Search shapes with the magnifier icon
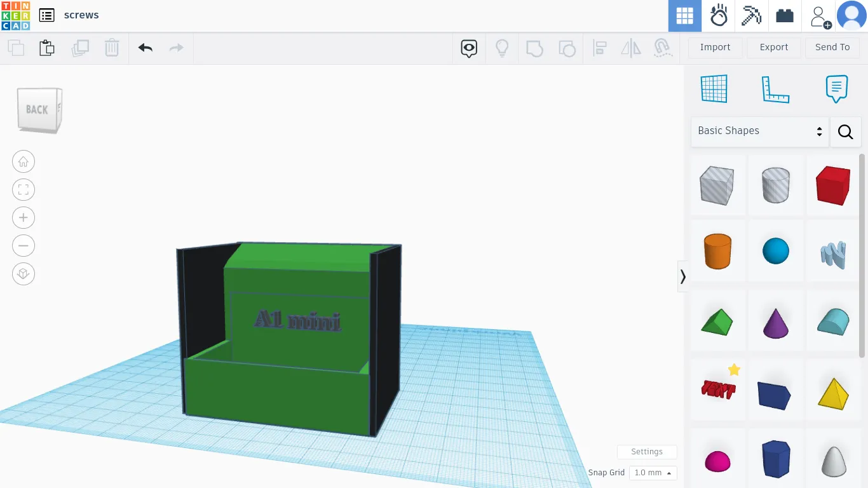Screen dimensions: 868x488 tap(846, 132)
